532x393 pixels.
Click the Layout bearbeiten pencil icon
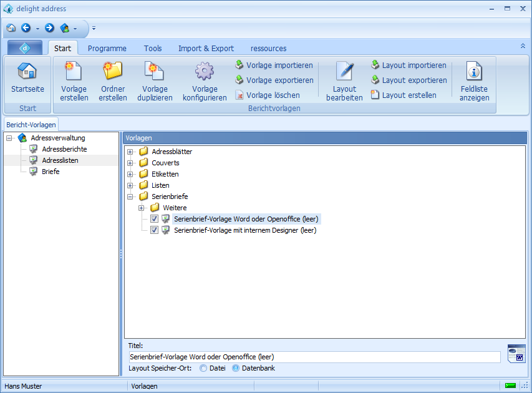click(344, 71)
